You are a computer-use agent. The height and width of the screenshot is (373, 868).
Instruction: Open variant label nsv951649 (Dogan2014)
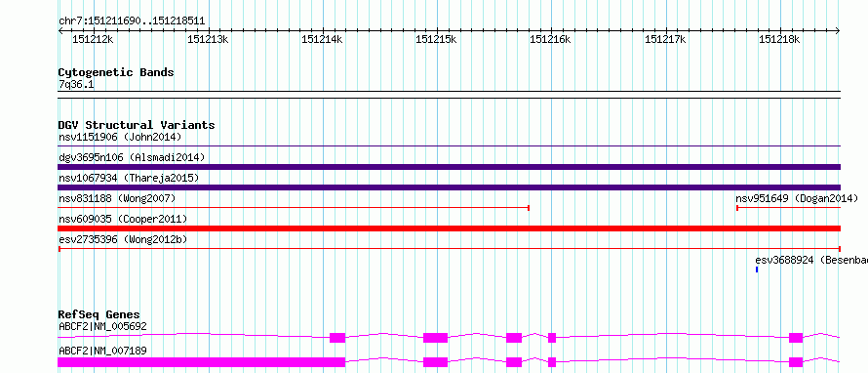(x=797, y=198)
